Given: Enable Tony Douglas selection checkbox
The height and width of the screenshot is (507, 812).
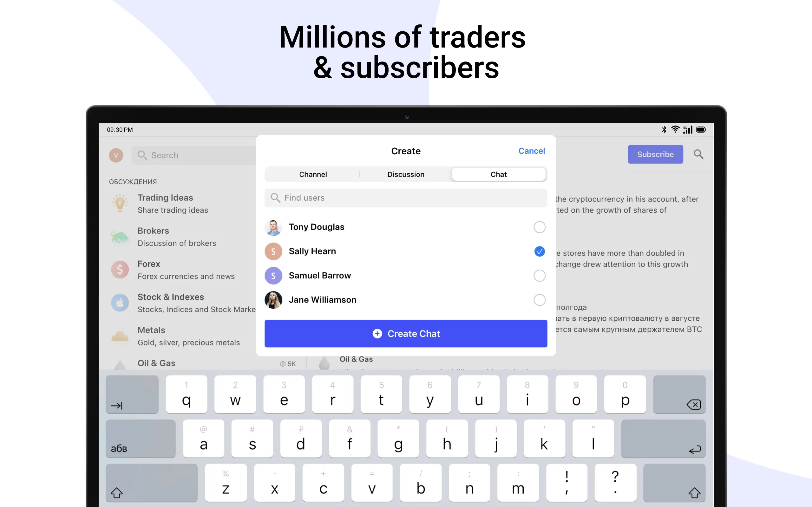Looking at the screenshot, I should [x=540, y=227].
